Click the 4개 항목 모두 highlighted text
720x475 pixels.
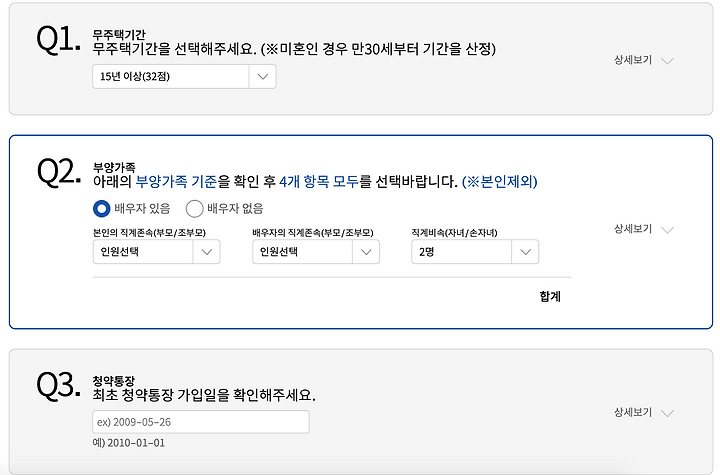click(x=319, y=181)
